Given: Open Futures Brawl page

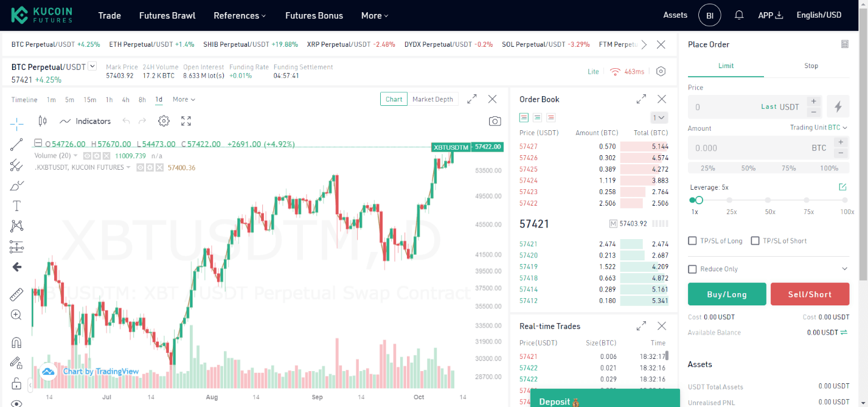Looking at the screenshot, I should (167, 15).
